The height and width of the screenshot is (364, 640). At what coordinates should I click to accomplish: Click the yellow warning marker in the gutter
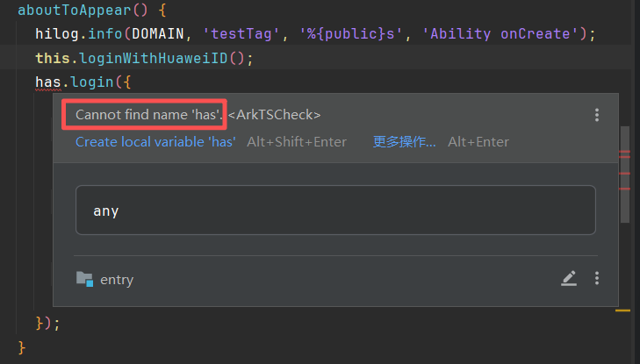tap(622, 310)
